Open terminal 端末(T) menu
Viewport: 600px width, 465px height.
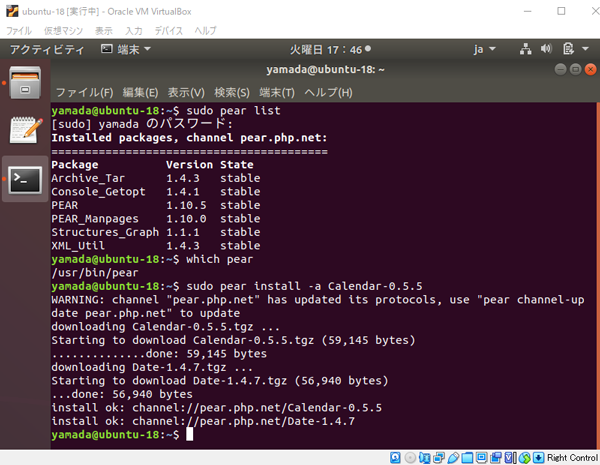277,93
